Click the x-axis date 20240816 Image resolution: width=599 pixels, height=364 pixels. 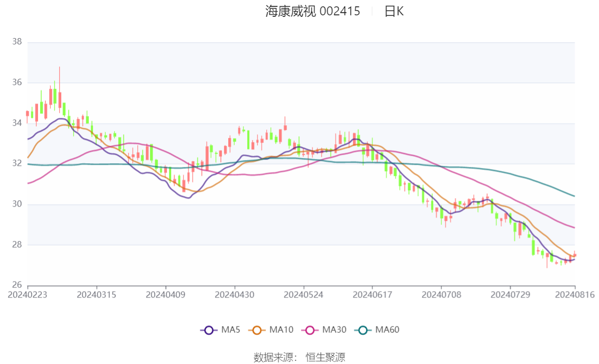tap(575, 295)
